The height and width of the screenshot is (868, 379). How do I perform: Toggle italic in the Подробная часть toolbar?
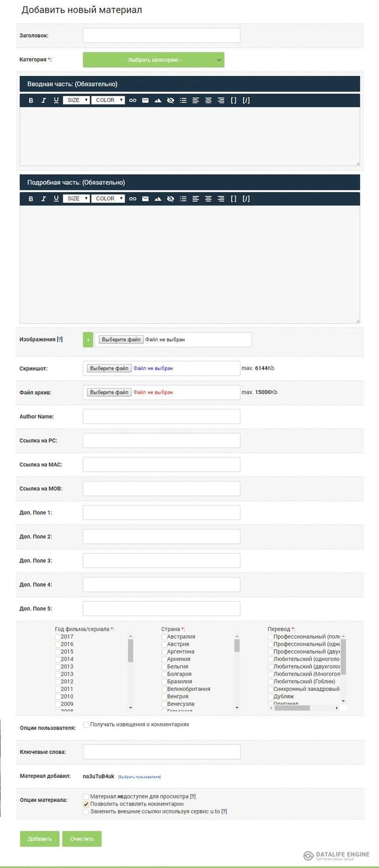pyautogui.click(x=43, y=199)
